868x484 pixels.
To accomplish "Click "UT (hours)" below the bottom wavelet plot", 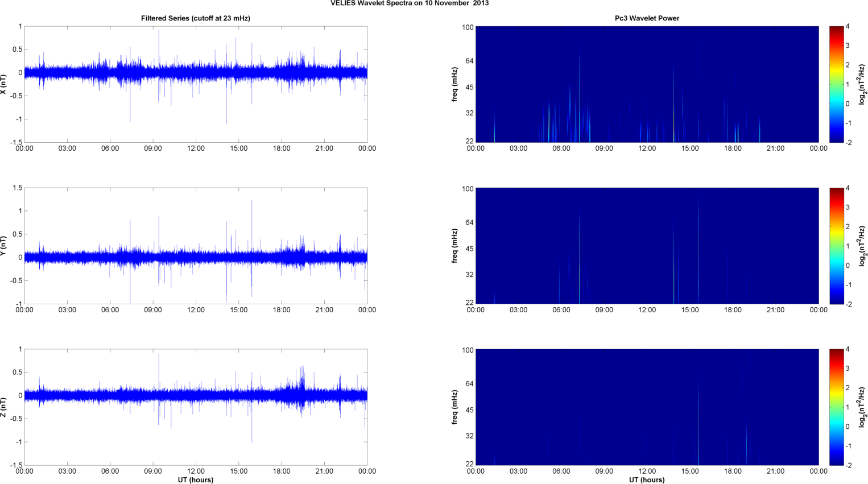I will (647, 480).
